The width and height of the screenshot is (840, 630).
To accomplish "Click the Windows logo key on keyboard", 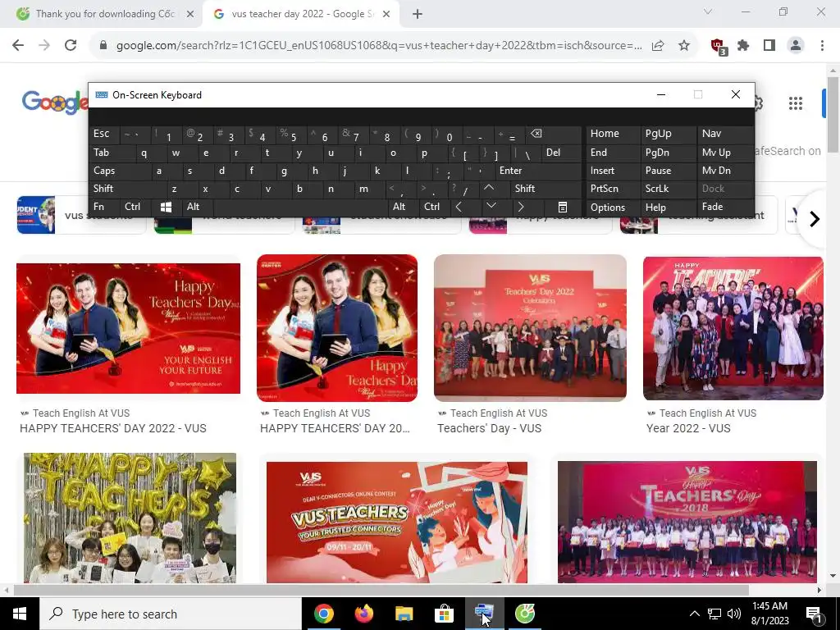I will pyautogui.click(x=166, y=208).
